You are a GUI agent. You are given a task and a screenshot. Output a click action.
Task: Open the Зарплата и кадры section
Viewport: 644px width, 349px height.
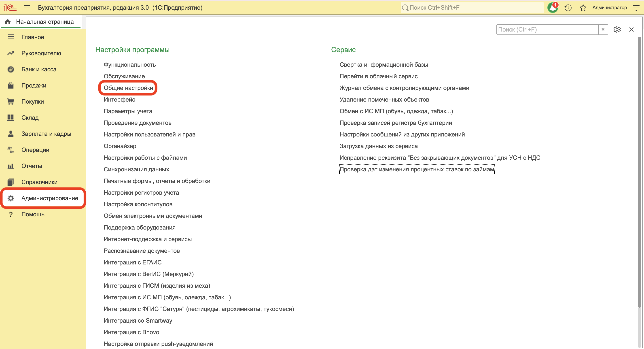(46, 134)
